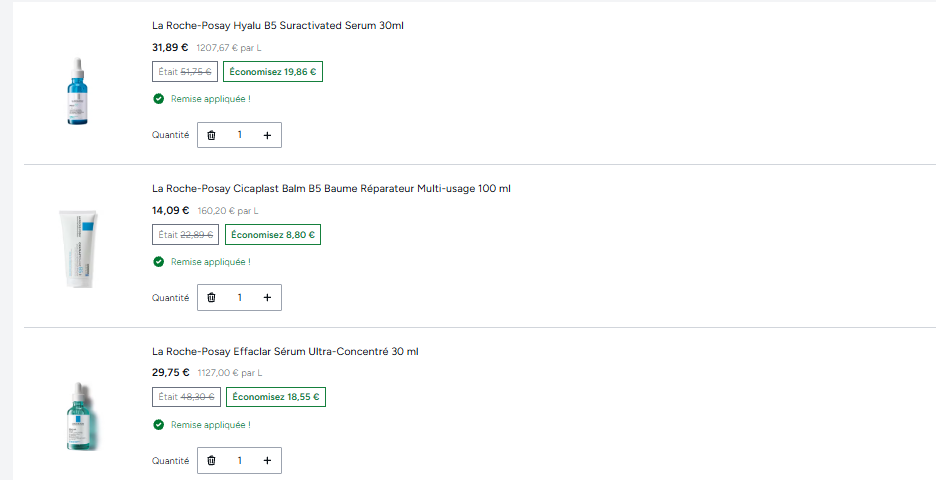Select the quantity value for Cicaplast Balm

pos(239,297)
